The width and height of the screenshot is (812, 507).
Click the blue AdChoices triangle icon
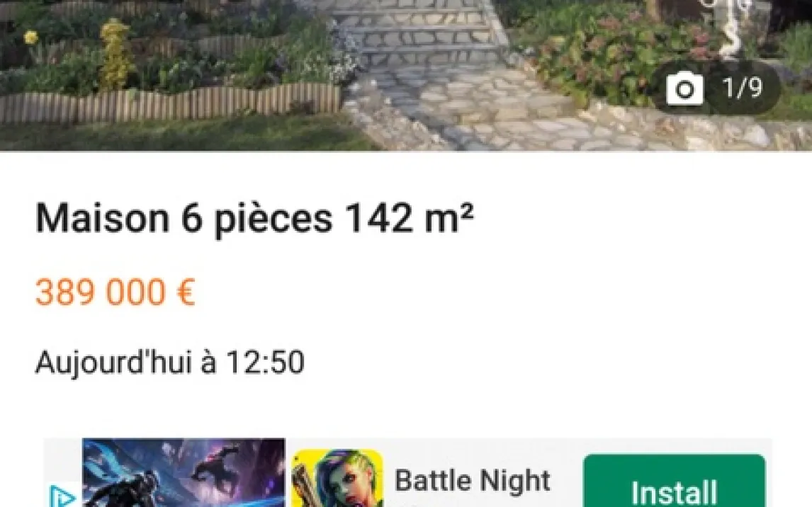pyautogui.click(x=62, y=496)
